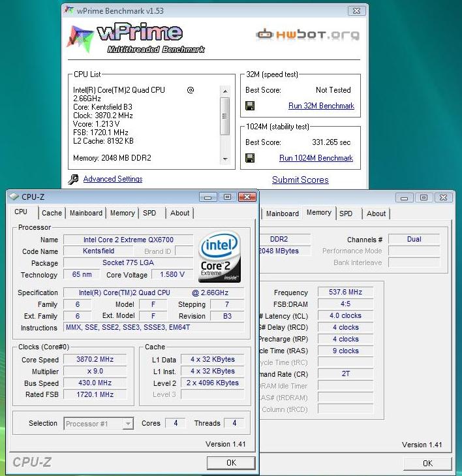
Task: Close the wPrime Benchmark window
Action: (356, 11)
